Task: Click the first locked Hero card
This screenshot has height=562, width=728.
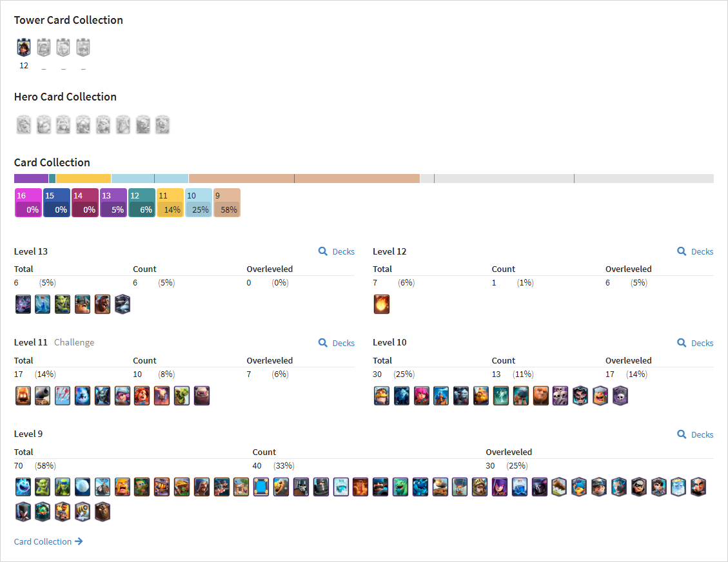Action: click(24, 125)
